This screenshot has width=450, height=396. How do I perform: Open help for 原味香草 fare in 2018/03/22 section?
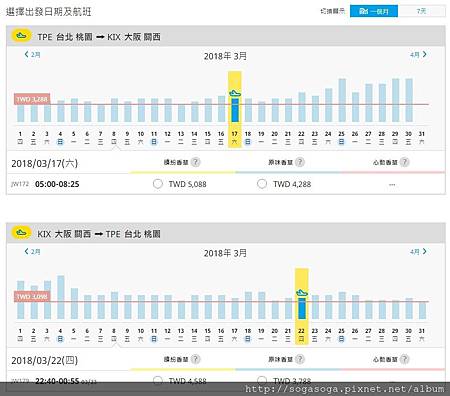(300, 359)
